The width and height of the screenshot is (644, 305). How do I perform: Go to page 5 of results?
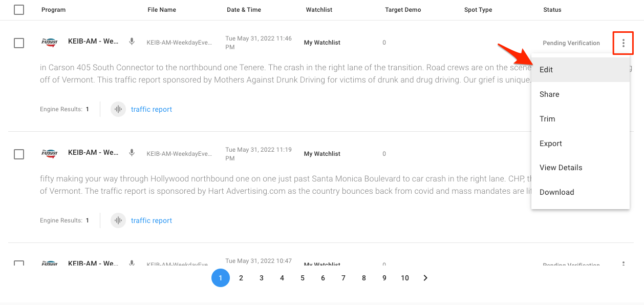(303, 278)
